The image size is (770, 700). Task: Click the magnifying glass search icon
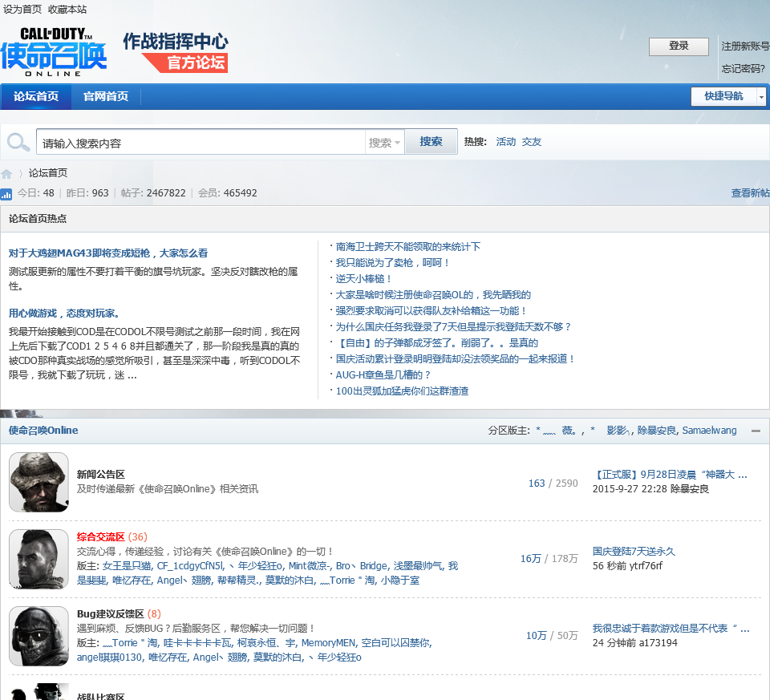point(18,143)
